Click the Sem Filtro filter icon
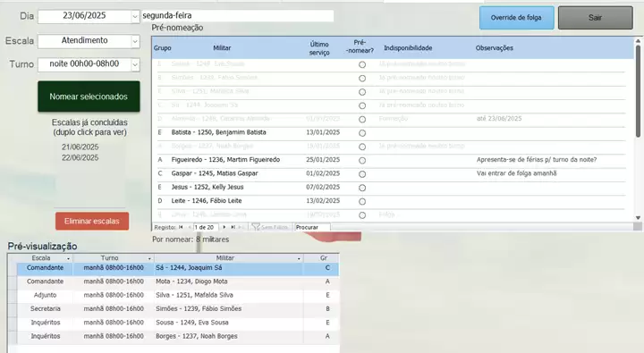This screenshot has width=644, height=353. click(256, 227)
